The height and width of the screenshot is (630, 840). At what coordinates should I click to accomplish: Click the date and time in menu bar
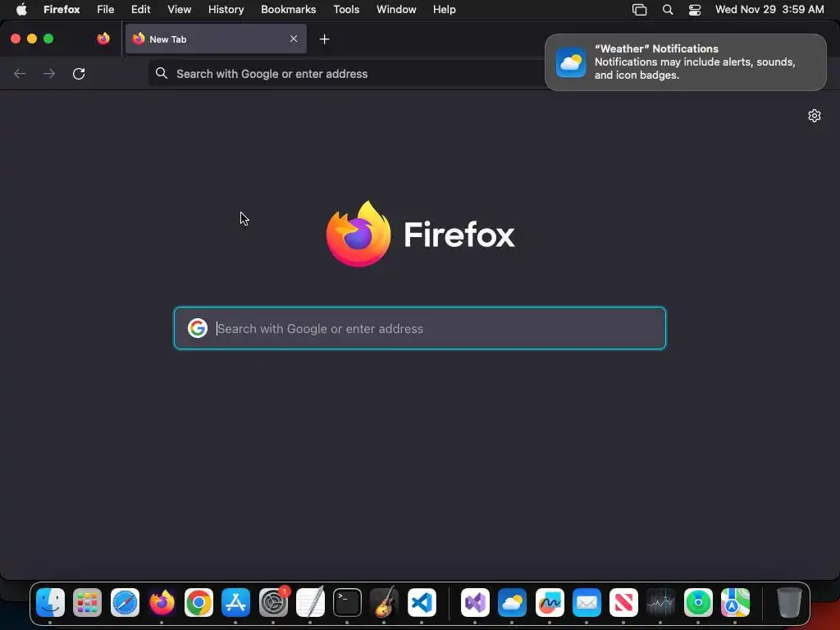click(x=769, y=9)
